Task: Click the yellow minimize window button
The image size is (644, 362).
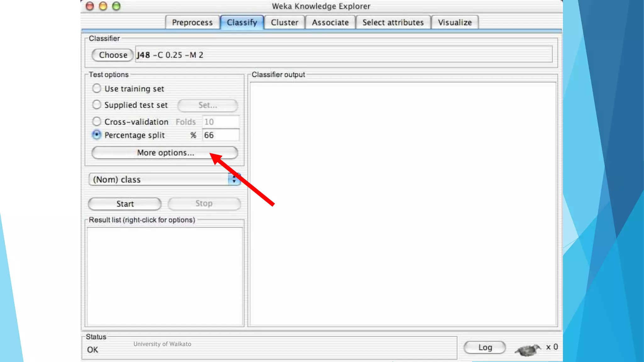Action: [x=103, y=6]
